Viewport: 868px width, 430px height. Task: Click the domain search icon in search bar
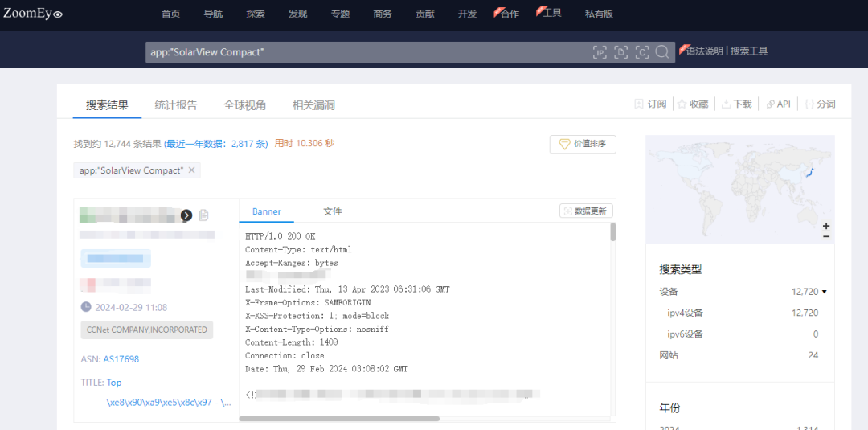click(621, 52)
